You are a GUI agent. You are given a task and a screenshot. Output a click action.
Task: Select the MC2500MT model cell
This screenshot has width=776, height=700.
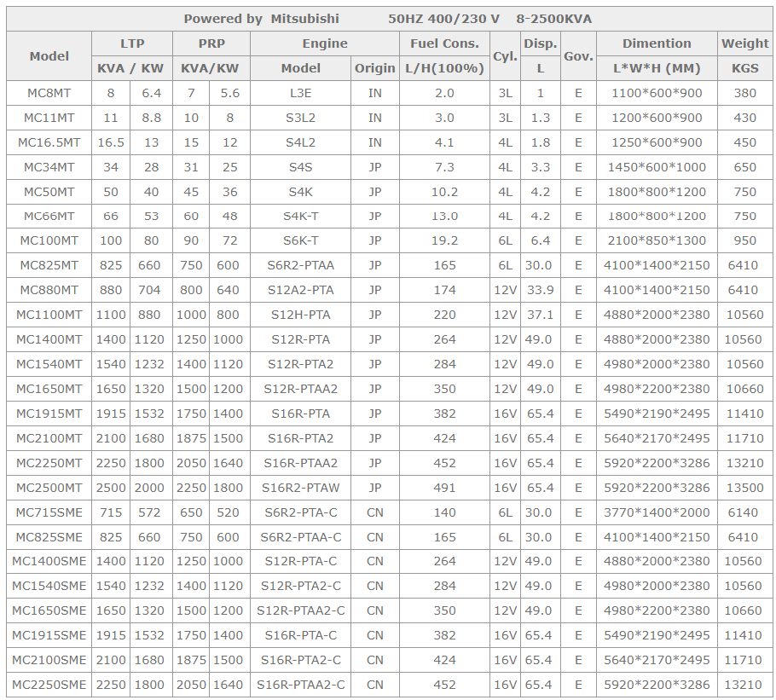pos(49,489)
